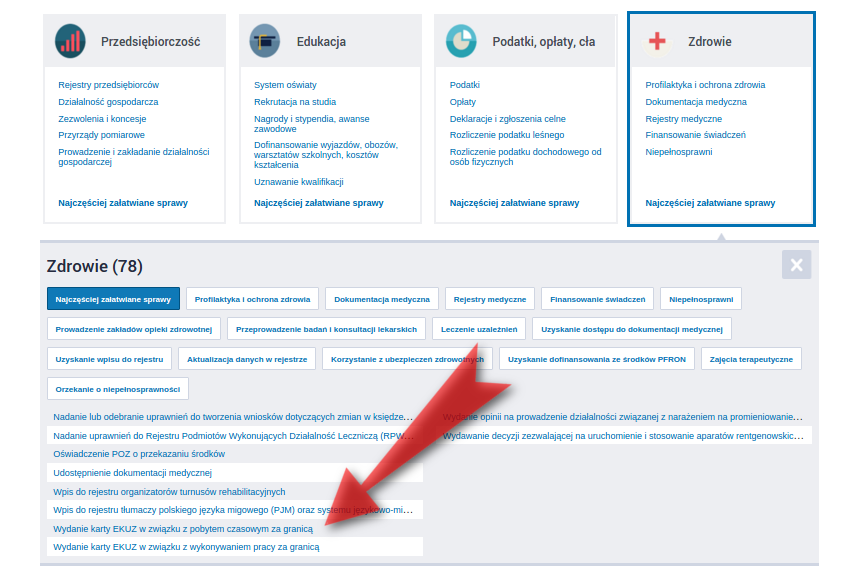The width and height of the screenshot is (848, 582).
Task: Open Najczęściej załatwiane sprawy under Edukacja
Action: tap(319, 203)
